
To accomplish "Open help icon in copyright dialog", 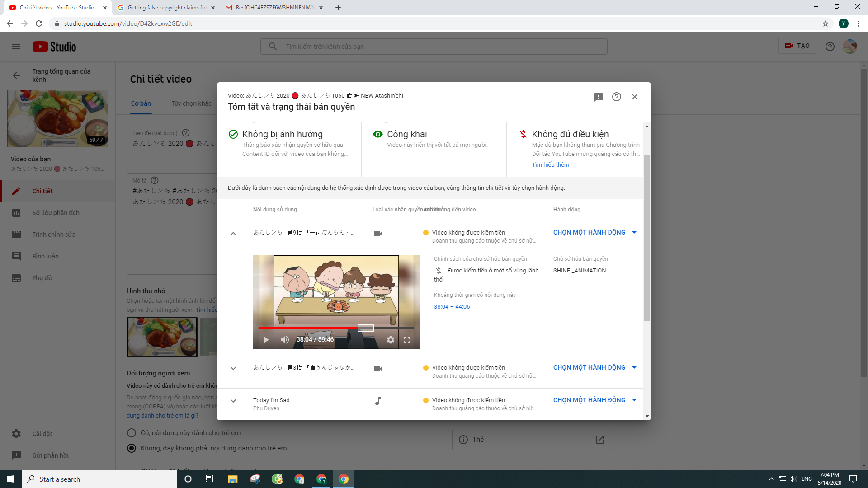I will (617, 97).
